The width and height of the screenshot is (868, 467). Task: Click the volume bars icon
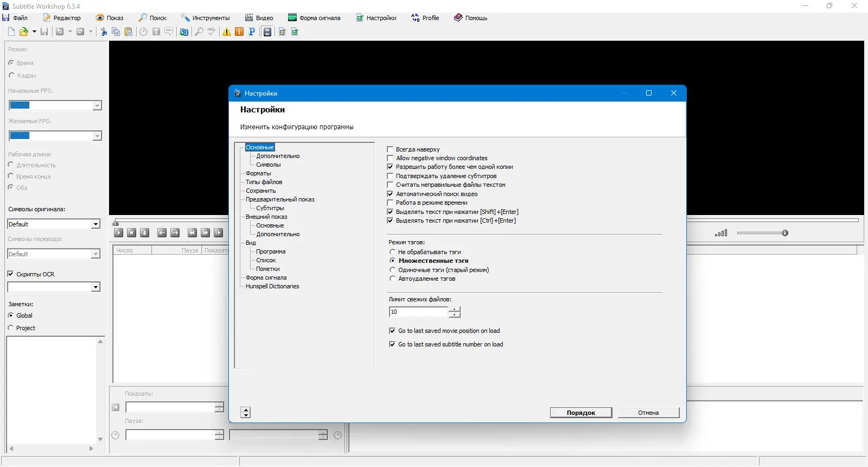tap(721, 233)
